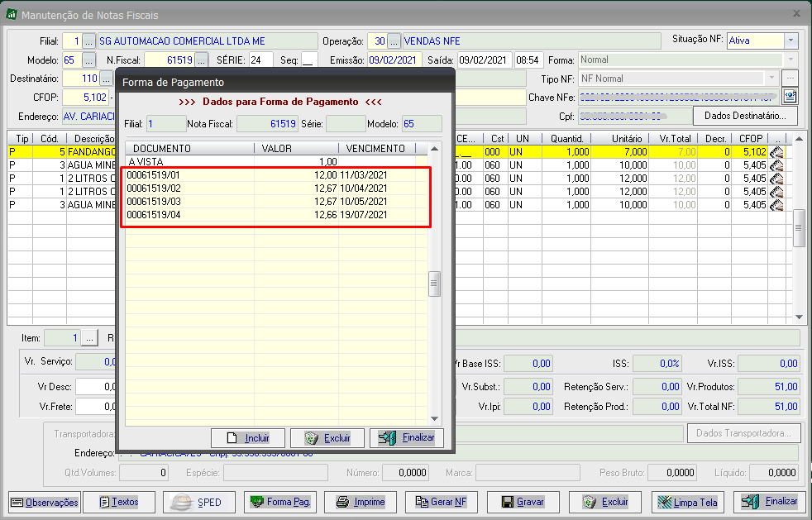Click the blank page icon on Incluir
Viewport: 812px width, 520px height.
(232, 438)
